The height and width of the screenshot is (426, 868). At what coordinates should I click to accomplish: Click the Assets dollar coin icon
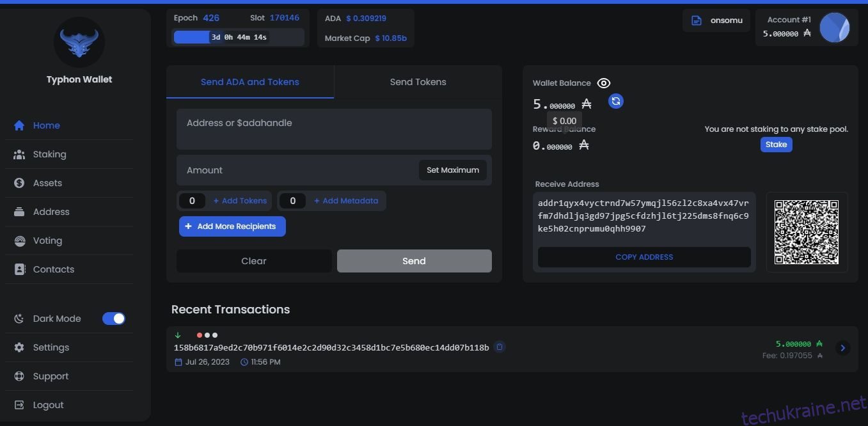(x=19, y=183)
